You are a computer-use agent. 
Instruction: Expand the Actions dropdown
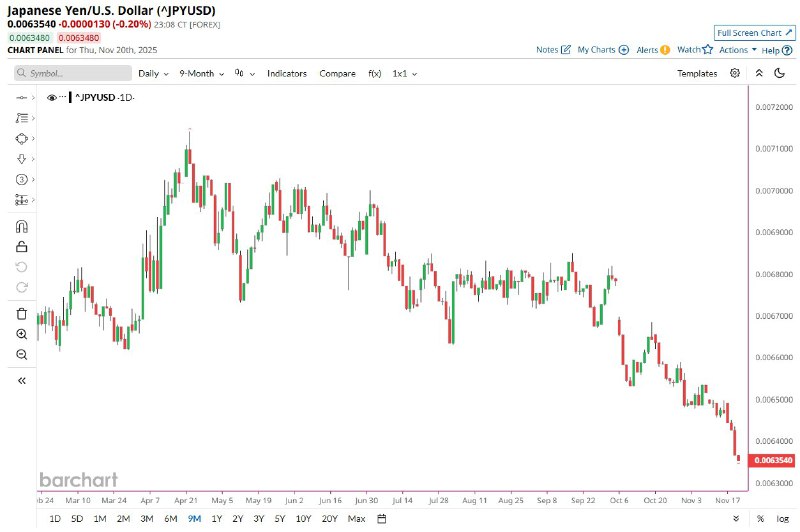[x=738, y=49]
